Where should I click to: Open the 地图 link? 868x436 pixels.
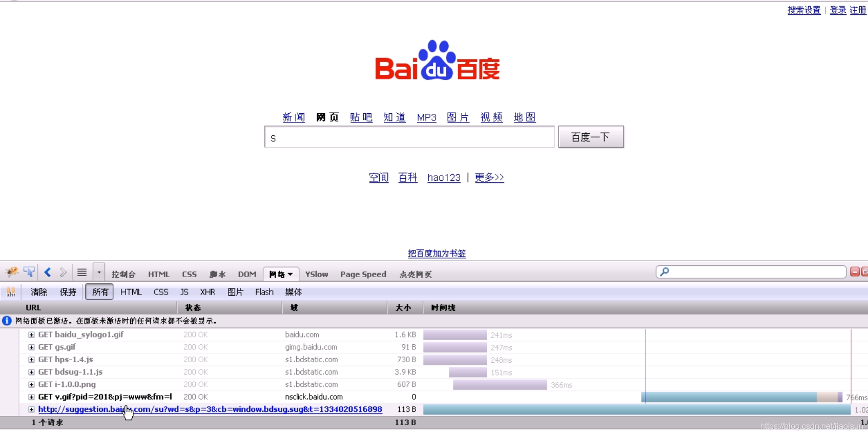525,117
